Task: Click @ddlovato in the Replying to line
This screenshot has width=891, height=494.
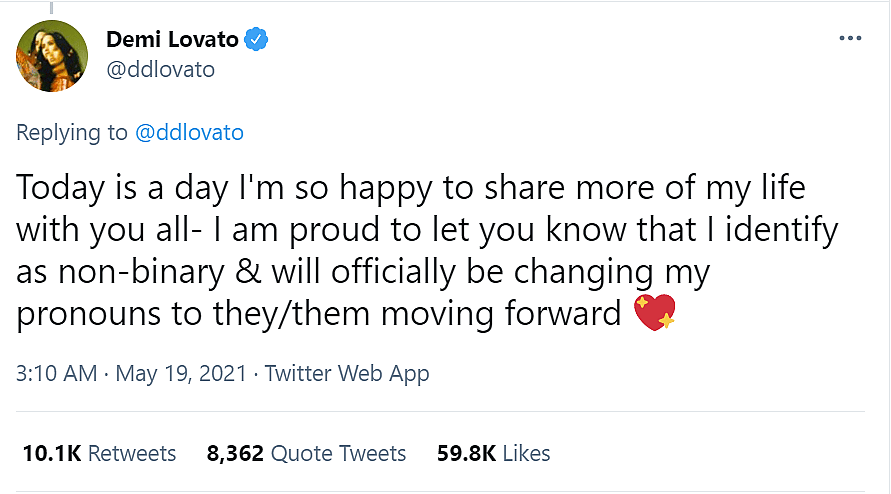Action: pyautogui.click(x=189, y=133)
